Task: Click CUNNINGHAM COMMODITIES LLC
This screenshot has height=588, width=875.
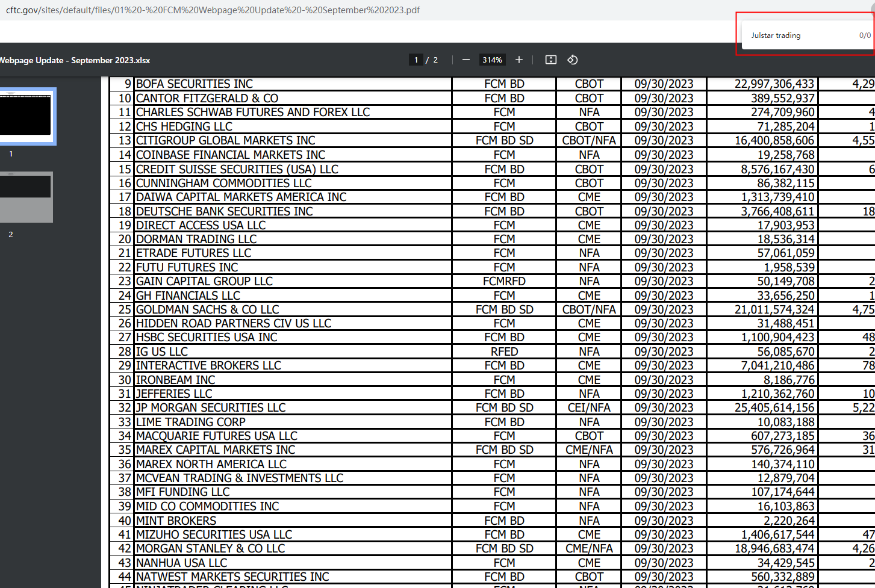Action: (x=224, y=183)
